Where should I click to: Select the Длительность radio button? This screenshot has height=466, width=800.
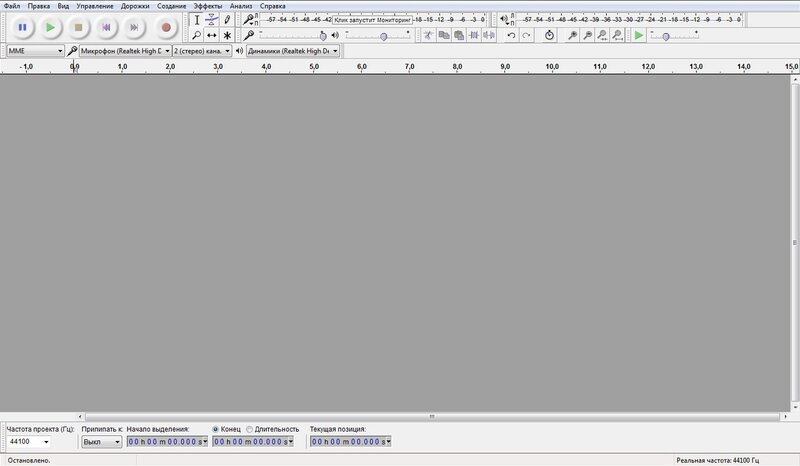(249, 429)
